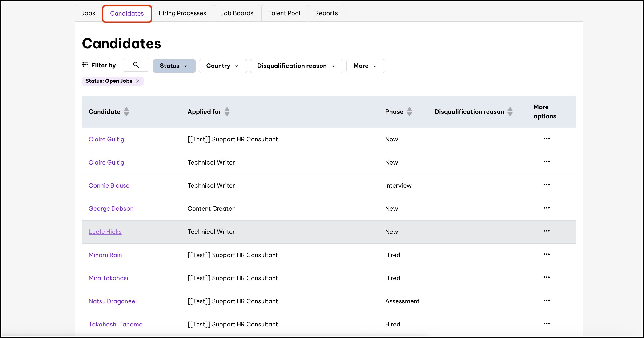Open more options for Leefe Hicks row
The height and width of the screenshot is (338, 644).
click(x=547, y=231)
